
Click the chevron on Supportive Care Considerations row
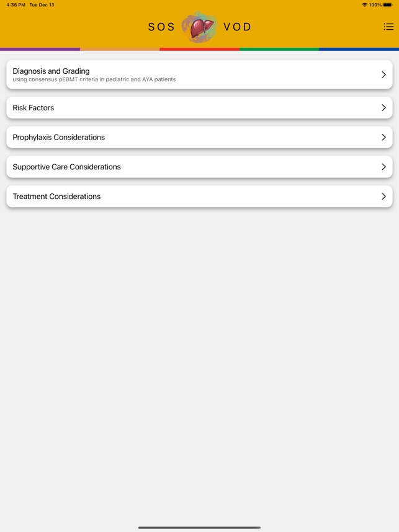pyautogui.click(x=383, y=166)
